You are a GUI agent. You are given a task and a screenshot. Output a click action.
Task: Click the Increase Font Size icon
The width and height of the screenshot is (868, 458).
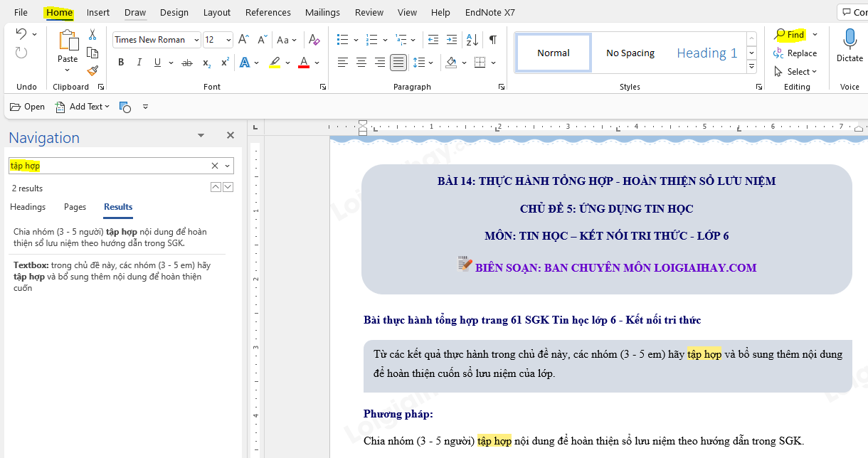(x=243, y=40)
